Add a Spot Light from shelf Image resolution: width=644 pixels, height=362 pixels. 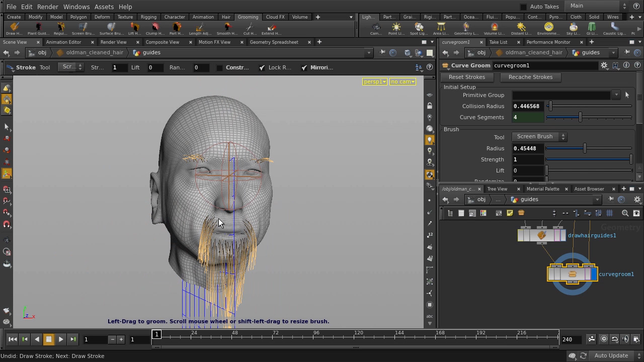coord(419,29)
